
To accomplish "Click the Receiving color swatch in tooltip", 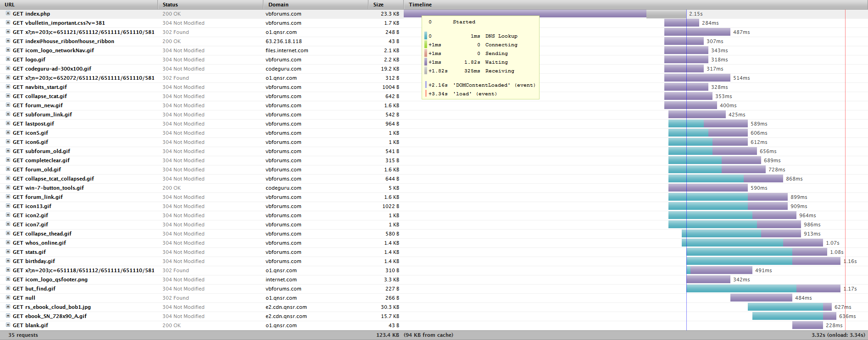I will [426, 71].
